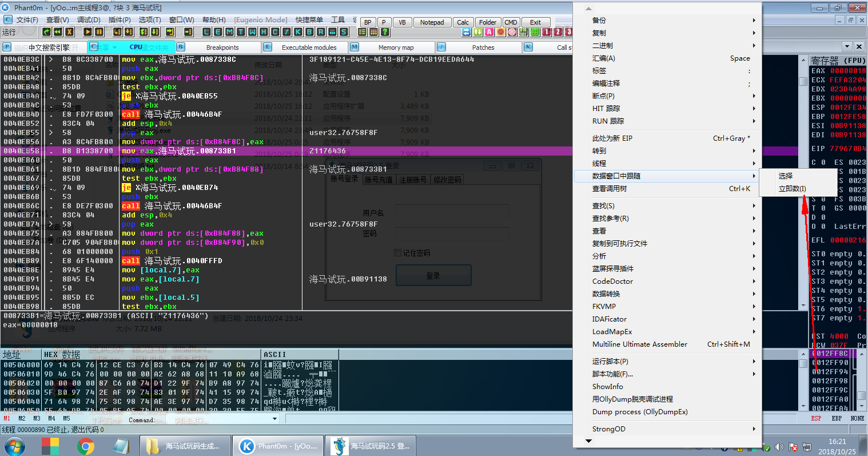Image resolution: width=868 pixels, height=456 pixels.
Task: Expand the 断点(P) submenu entry
Action: coord(667,96)
